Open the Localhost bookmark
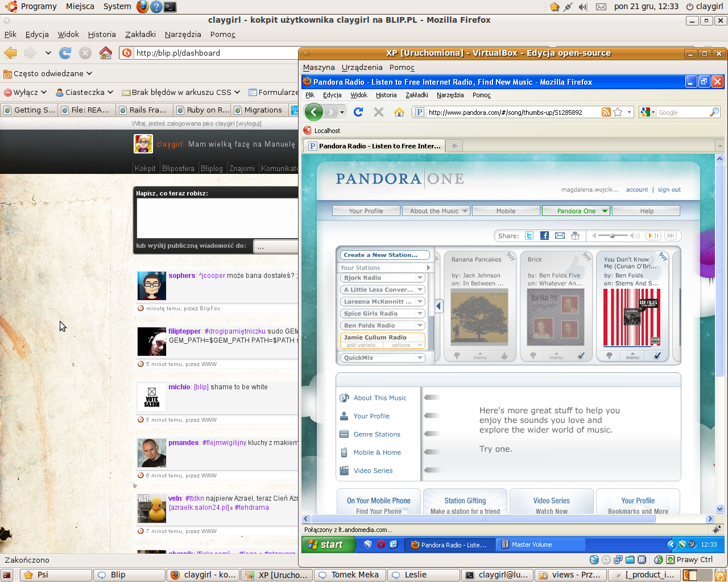Image resolution: width=728 pixels, height=582 pixels. coord(322,131)
